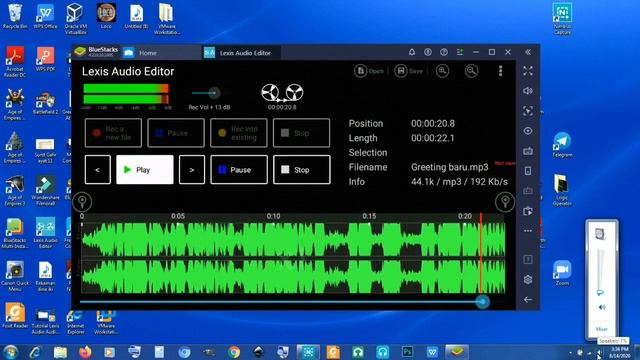Viewport: 640px width, 360px height.
Task: Select the Acrobat Reader DC desktop icon
Action: (15, 62)
